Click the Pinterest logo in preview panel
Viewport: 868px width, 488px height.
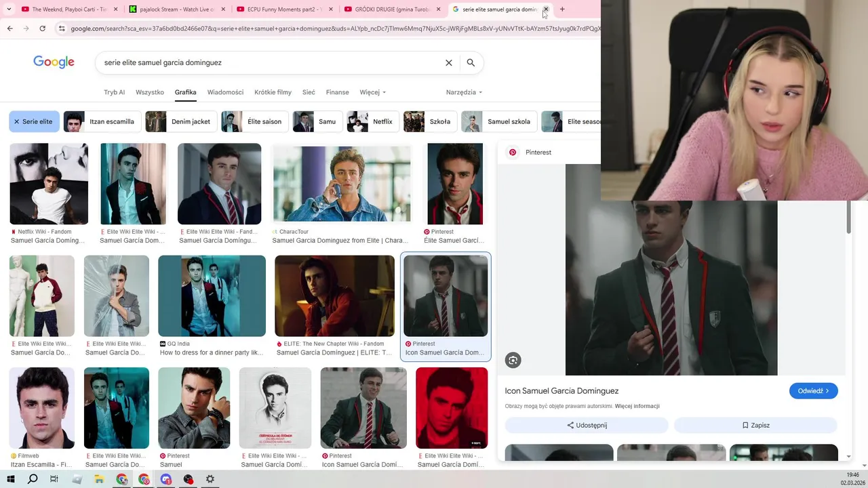pos(513,152)
